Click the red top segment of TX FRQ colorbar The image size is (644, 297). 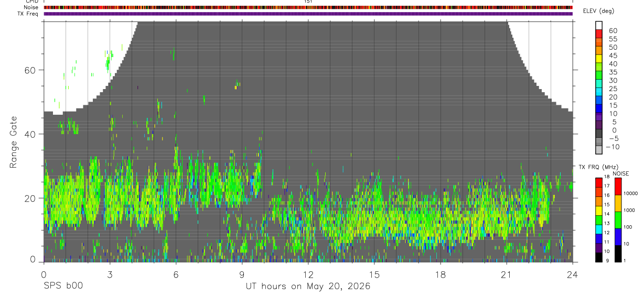(x=599, y=182)
